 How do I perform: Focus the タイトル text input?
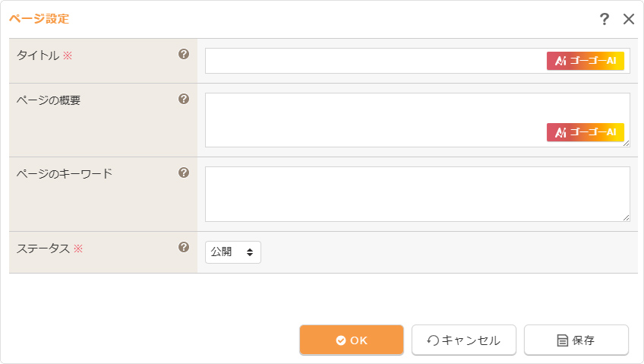tap(372, 61)
